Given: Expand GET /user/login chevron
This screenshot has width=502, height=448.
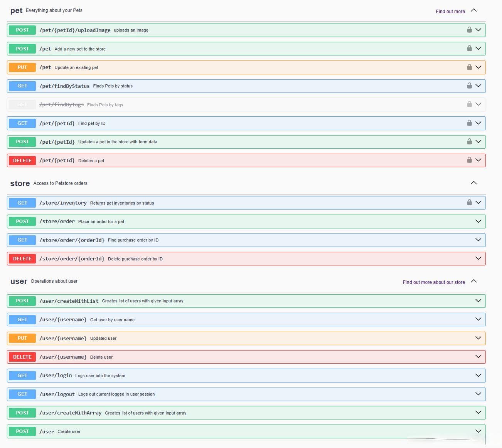Looking at the screenshot, I should tap(478, 375).
